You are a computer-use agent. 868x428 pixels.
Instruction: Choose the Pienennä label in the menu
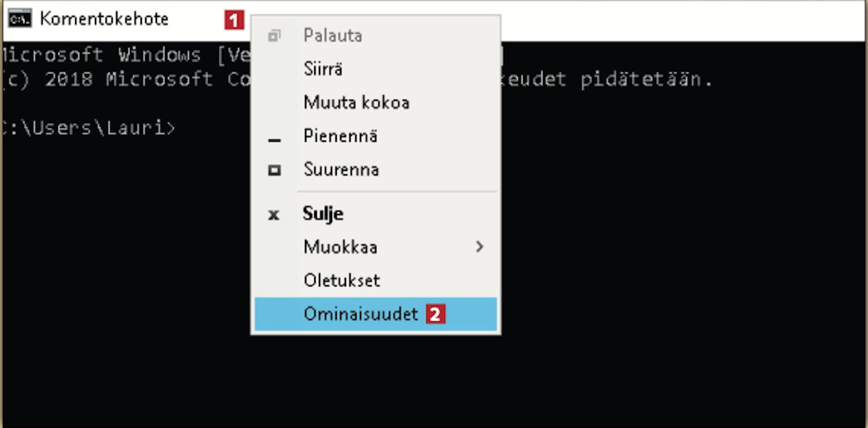tap(340, 136)
